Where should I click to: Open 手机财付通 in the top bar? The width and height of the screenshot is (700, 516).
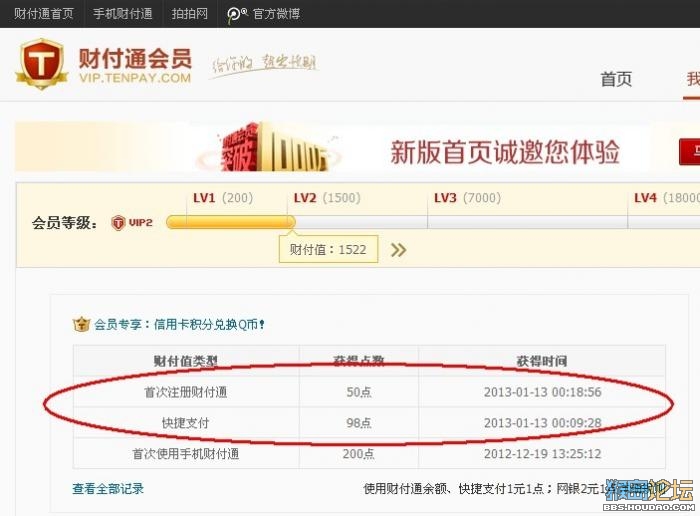123,14
